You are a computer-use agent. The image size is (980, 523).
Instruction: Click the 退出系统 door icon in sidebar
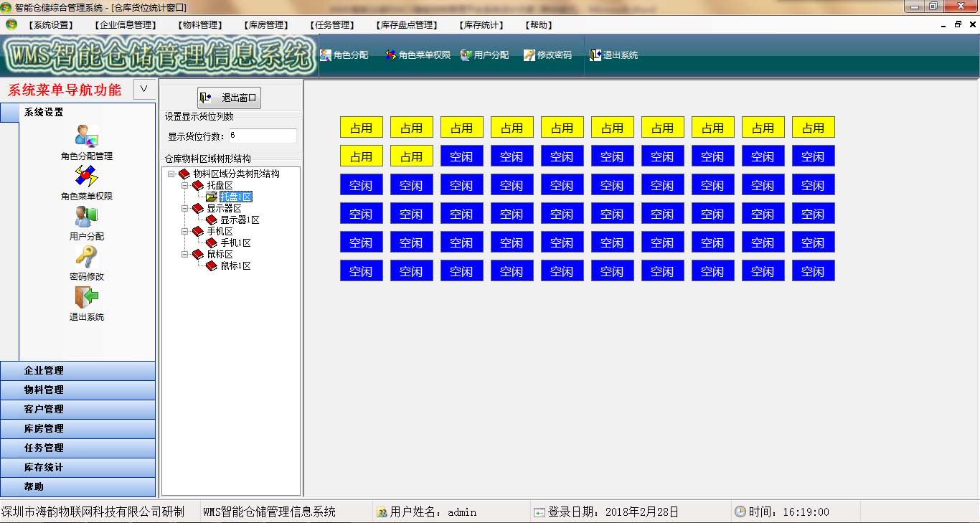click(86, 297)
